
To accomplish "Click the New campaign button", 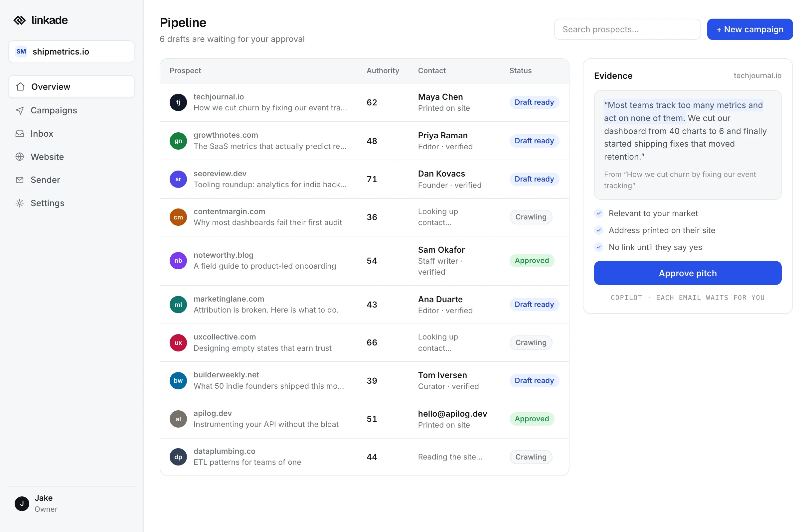I will coord(750,29).
